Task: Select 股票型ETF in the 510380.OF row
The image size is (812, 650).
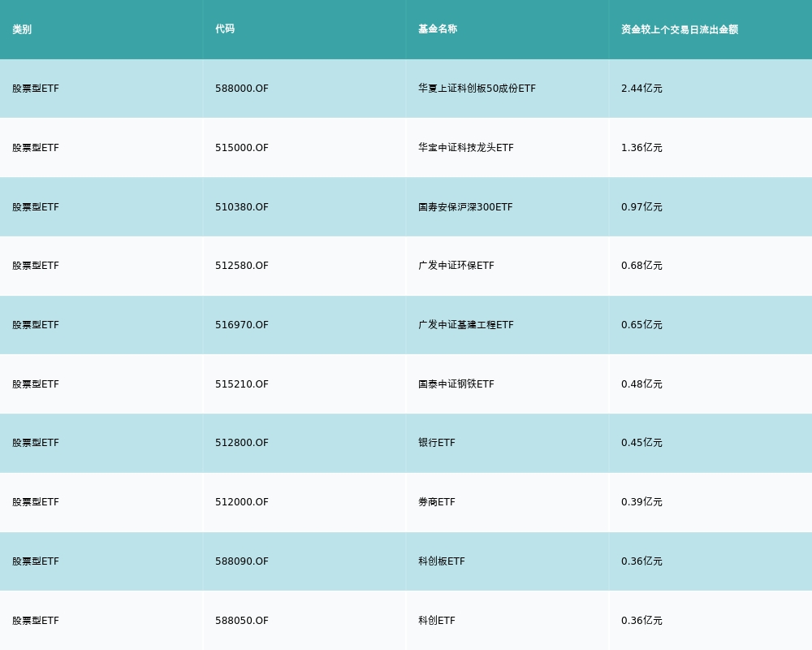Action: (36, 207)
